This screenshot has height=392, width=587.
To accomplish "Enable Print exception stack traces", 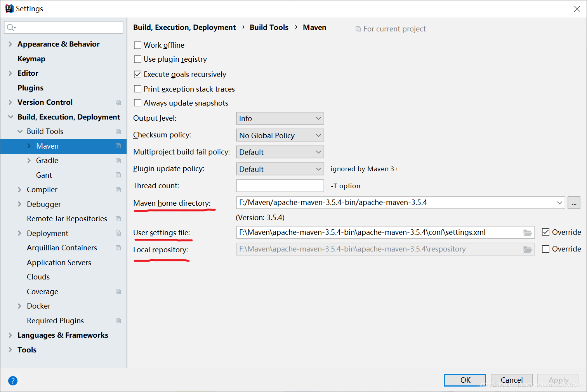I will tap(137, 89).
